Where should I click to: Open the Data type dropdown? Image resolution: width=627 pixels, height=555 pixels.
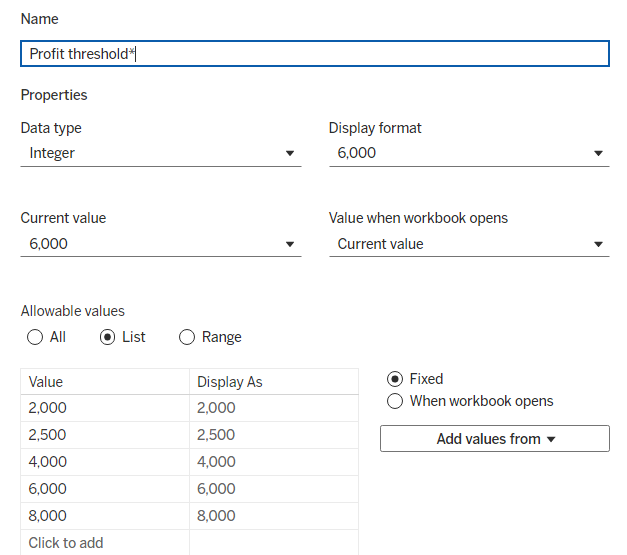(160, 153)
